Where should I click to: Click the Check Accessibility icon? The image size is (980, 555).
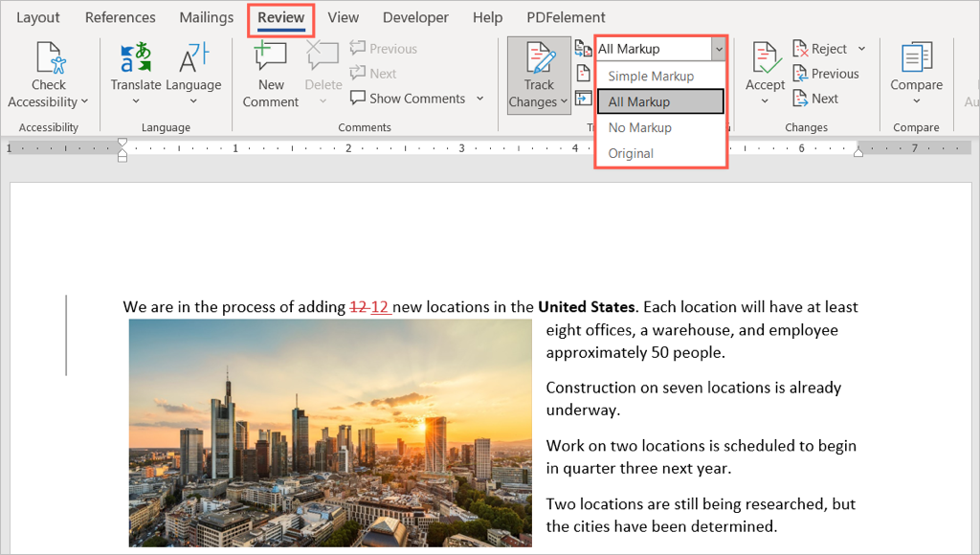(48, 59)
